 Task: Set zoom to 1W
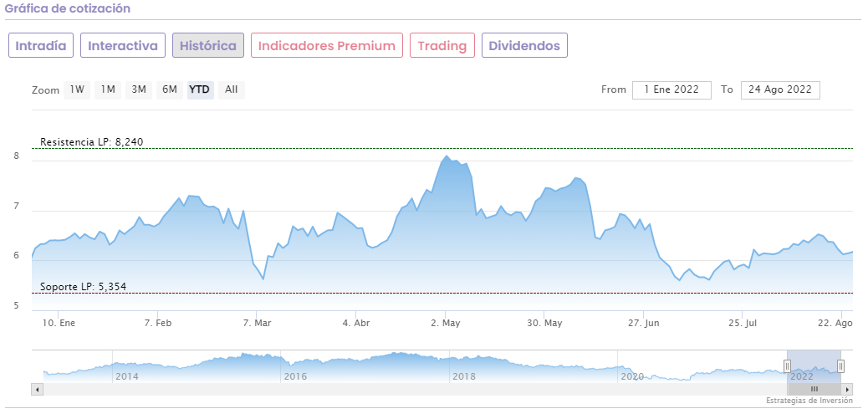click(x=77, y=89)
